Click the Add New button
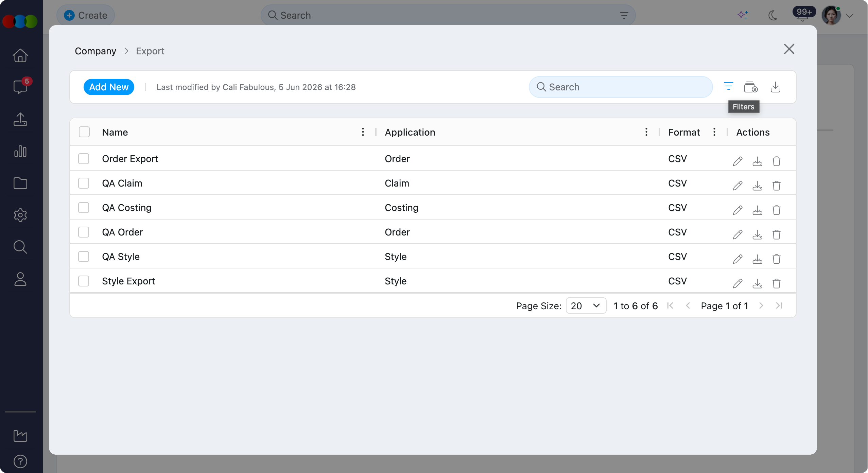 (x=109, y=87)
